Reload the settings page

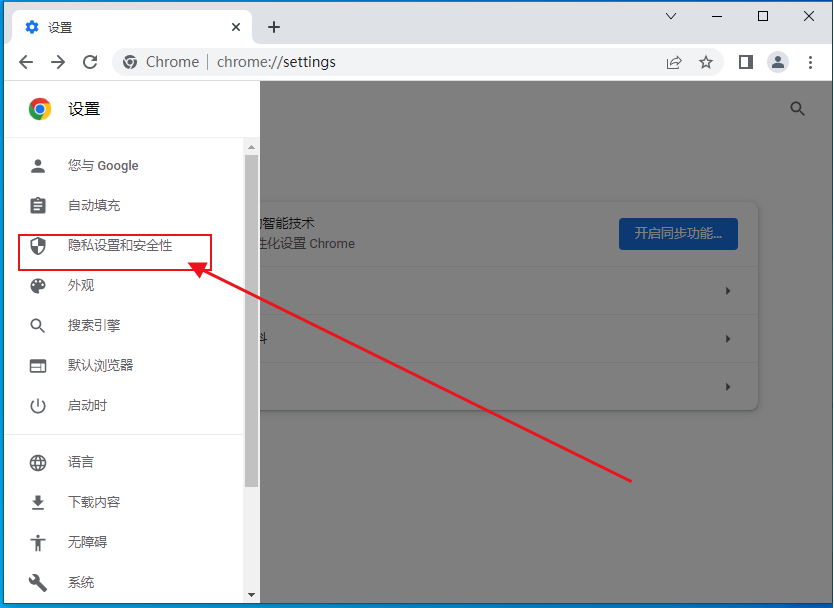90,62
